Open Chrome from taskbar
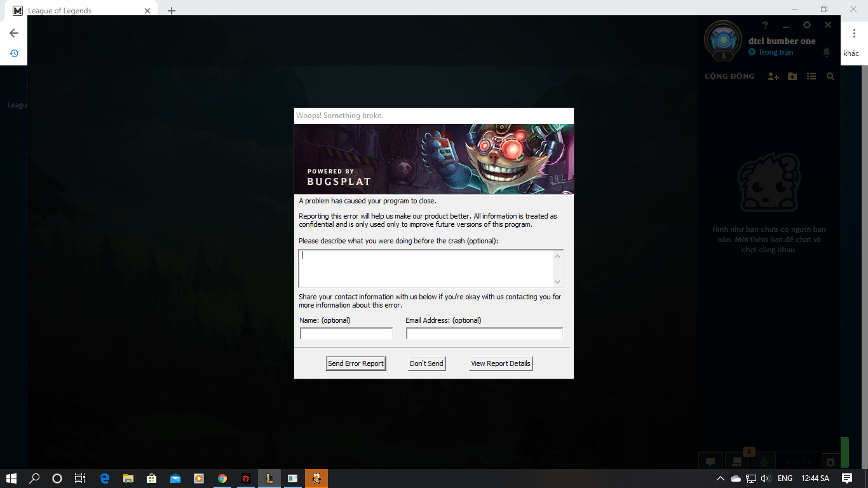Image resolution: width=868 pixels, height=488 pixels. 222,478
